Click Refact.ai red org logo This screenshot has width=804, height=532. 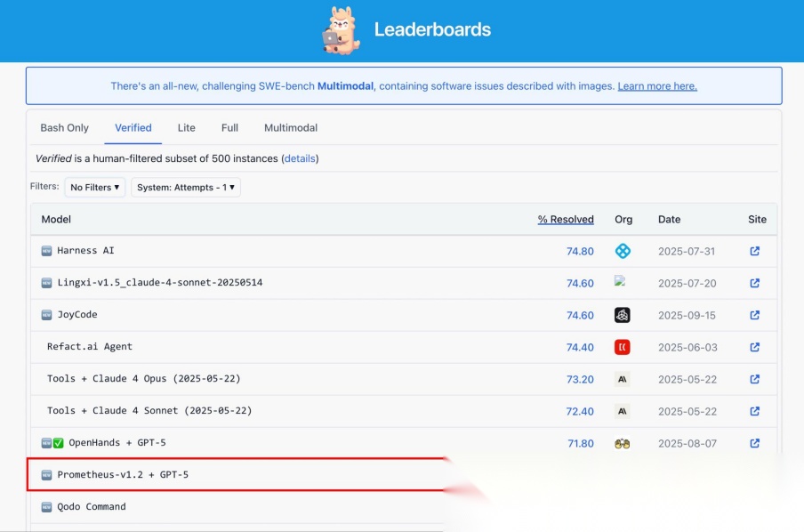[x=623, y=347]
